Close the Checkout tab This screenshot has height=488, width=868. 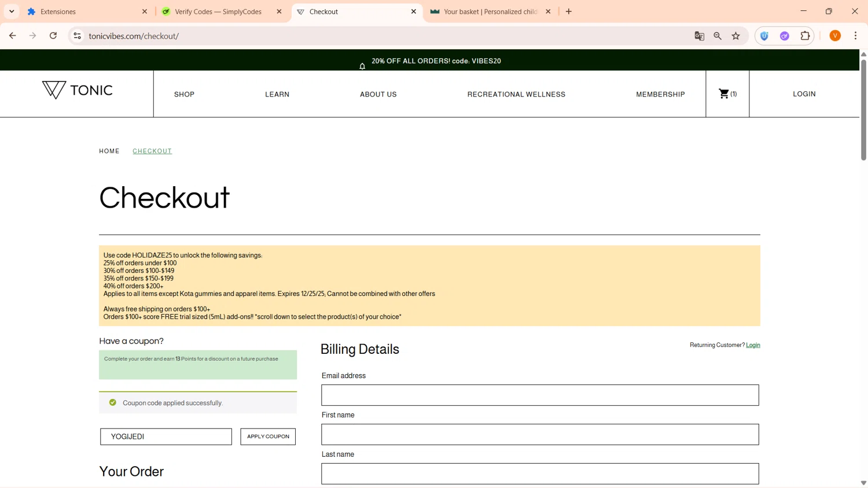(x=413, y=12)
